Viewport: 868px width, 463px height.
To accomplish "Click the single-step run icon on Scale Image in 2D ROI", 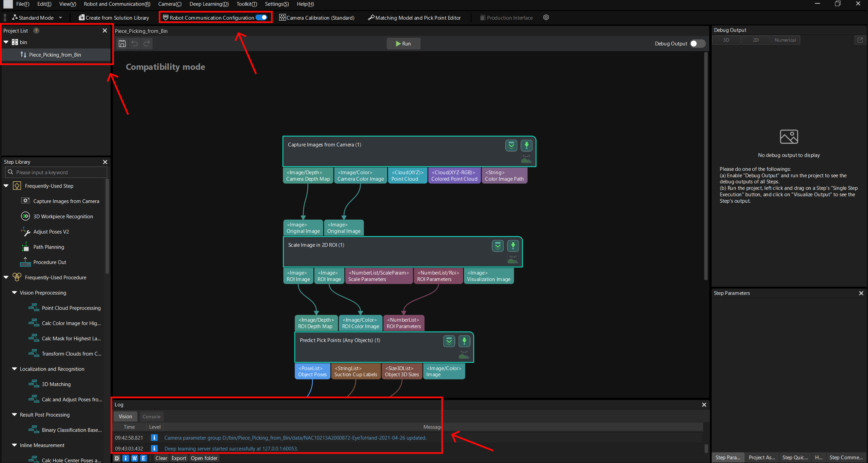I will tap(513, 246).
